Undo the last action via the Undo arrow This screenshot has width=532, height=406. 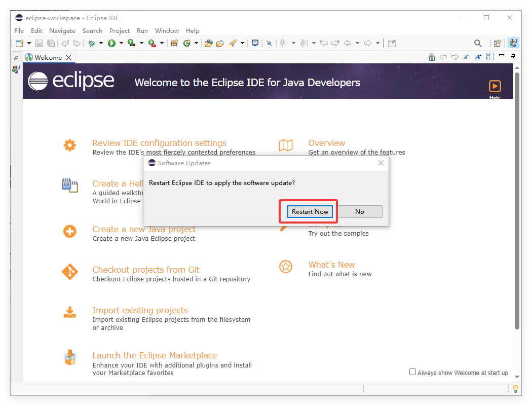coord(64,43)
